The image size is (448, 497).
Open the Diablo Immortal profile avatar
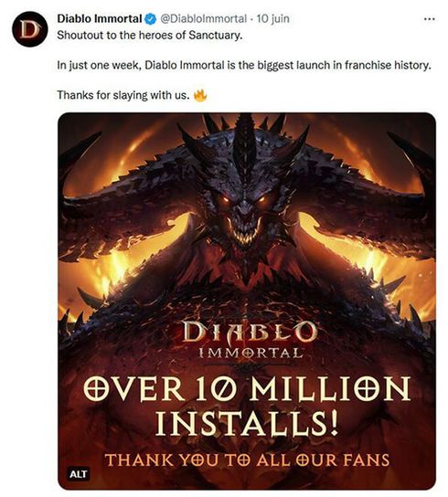pos(30,29)
